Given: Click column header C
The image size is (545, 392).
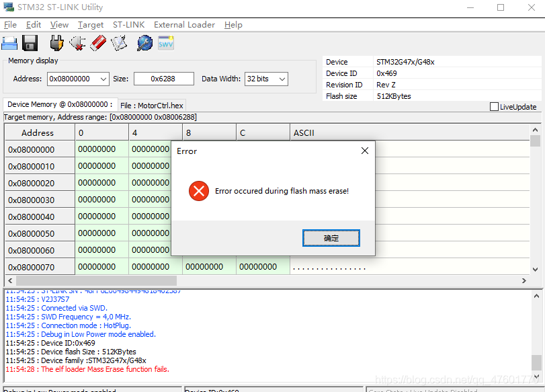Looking at the screenshot, I should (x=263, y=132).
